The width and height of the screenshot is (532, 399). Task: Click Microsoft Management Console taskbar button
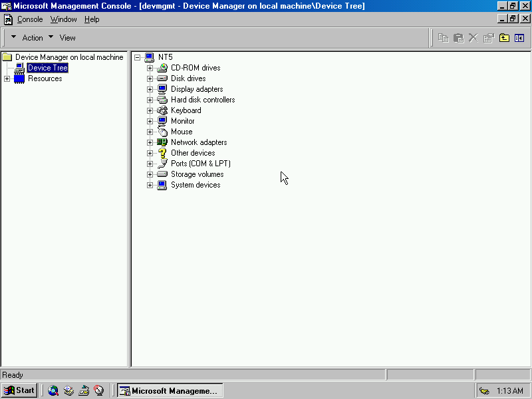(170, 390)
